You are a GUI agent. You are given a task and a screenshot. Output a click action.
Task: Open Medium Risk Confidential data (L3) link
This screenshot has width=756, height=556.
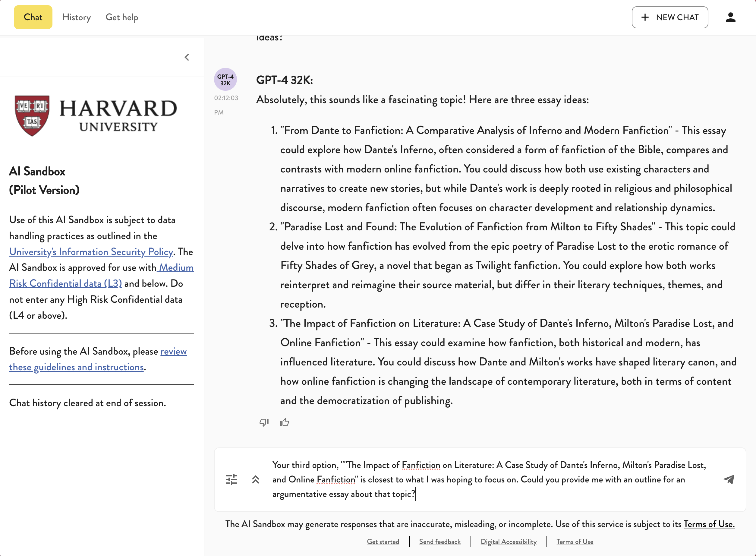click(66, 283)
